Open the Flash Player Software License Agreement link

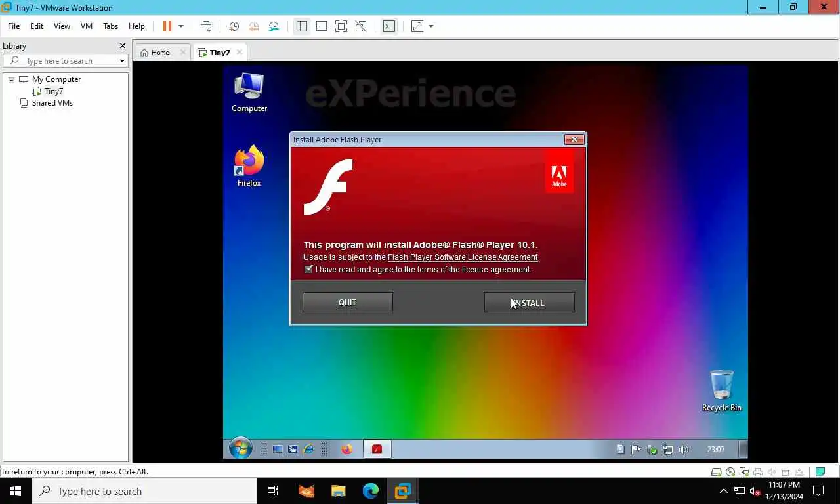point(463,257)
